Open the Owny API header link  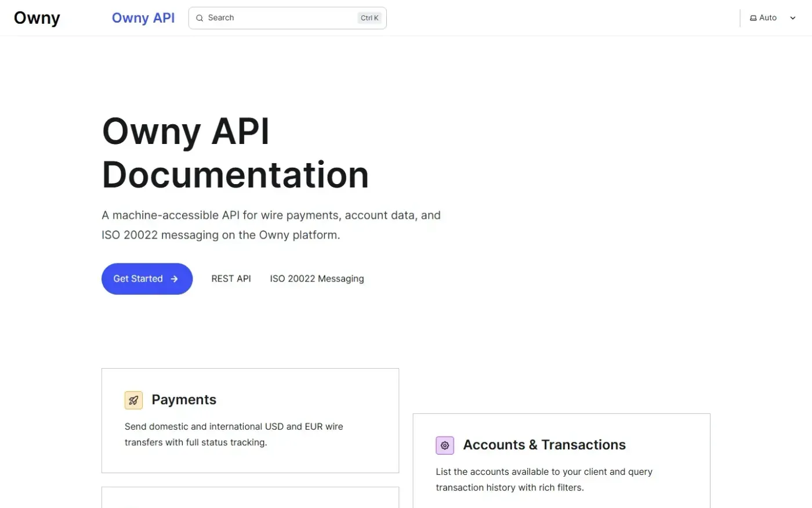tap(143, 18)
